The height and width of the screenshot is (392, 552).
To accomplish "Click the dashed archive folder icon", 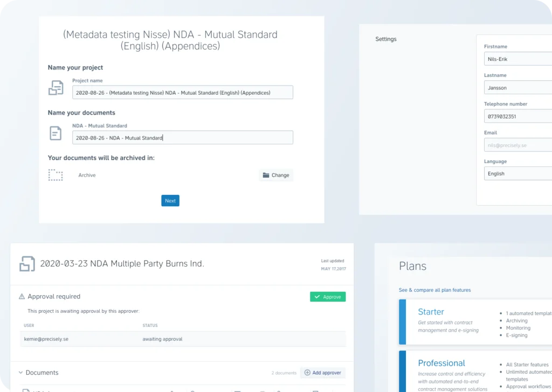I will [x=56, y=175].
